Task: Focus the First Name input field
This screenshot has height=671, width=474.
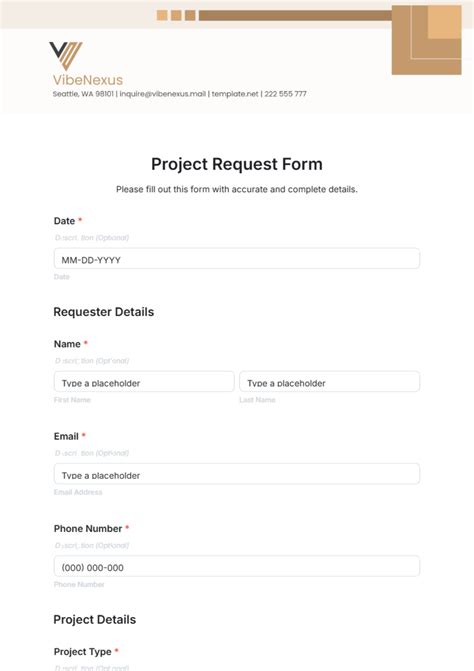Action: [144, 381]
